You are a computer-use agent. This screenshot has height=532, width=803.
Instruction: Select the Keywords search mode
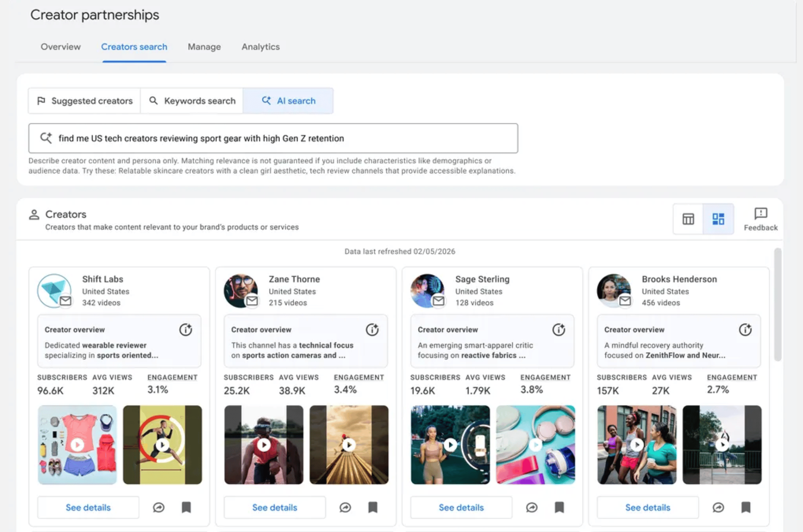pos(192,101)
